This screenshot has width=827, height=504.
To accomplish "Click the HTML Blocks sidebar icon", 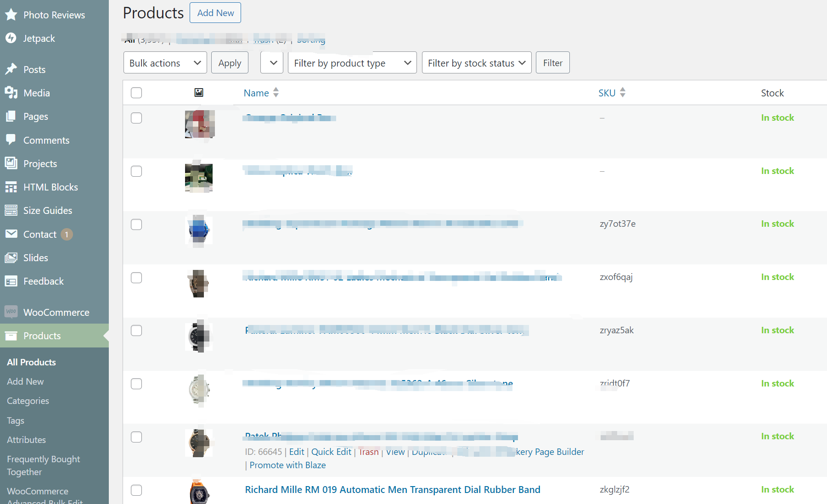I will tap(11, 187).
